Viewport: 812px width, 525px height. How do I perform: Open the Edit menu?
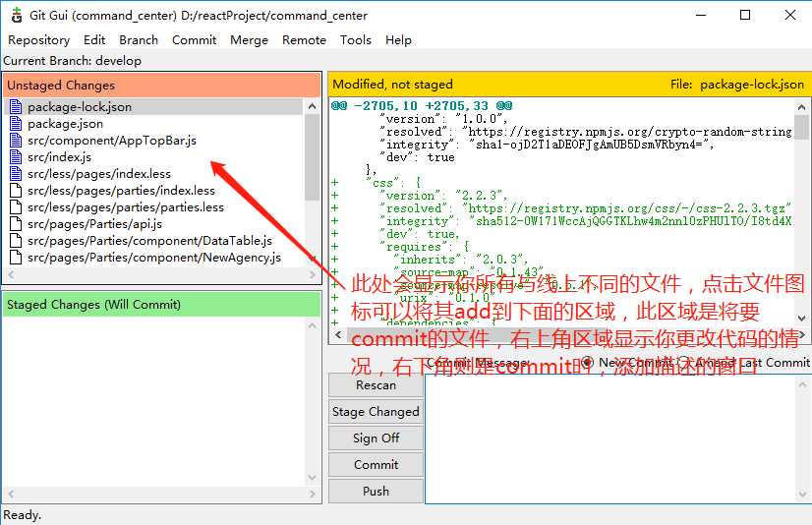pos(94,40)
